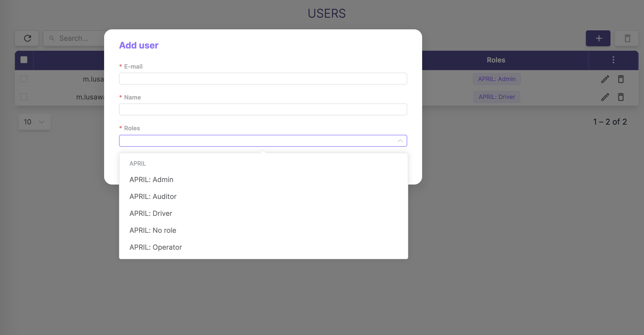This screenshot has height=335, width=644.
Task: Click the Roles select field
Action: pos(263,141)
